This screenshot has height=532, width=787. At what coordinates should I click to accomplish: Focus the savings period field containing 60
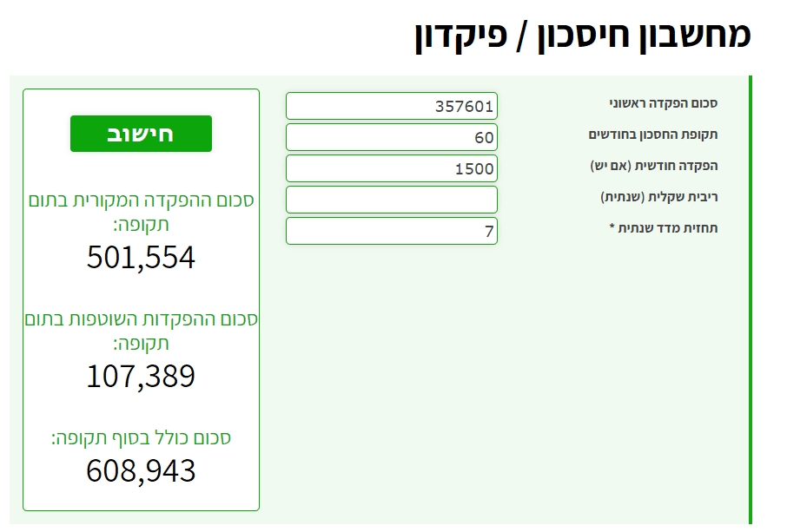391,137
